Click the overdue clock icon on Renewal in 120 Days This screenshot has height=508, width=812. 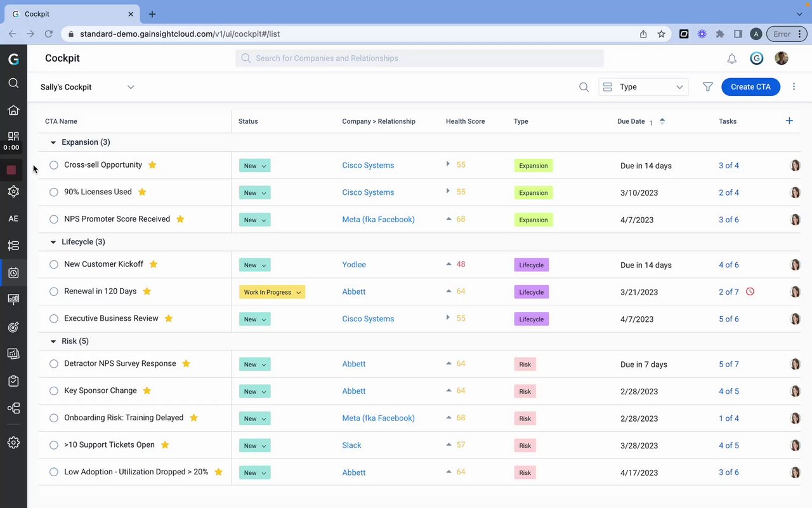(750, 291)
